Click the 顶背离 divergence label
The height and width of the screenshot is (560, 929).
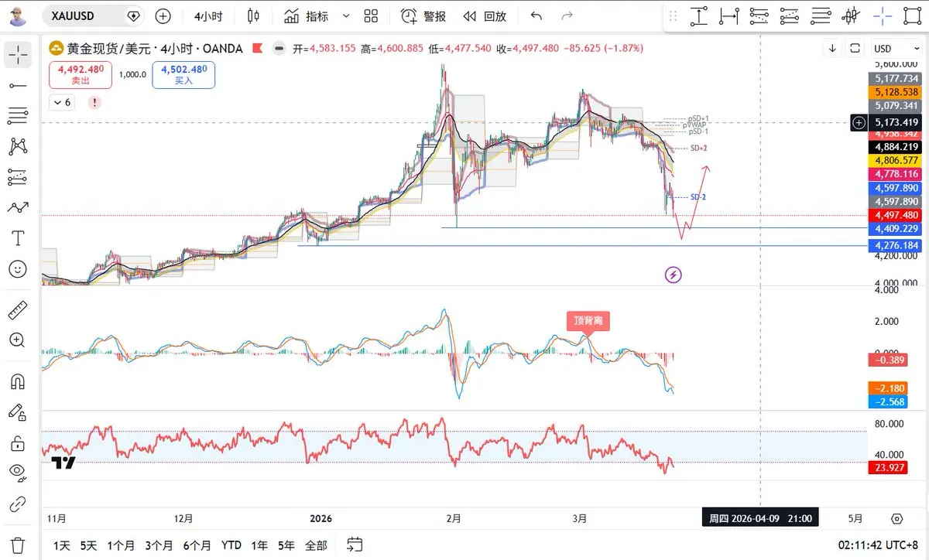(x=588, y=321)
